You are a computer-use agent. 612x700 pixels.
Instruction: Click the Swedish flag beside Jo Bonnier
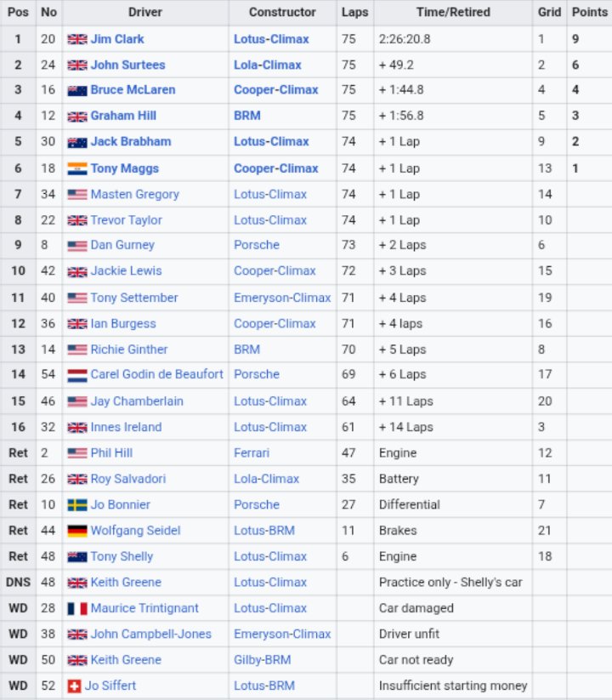click(77, 505)
